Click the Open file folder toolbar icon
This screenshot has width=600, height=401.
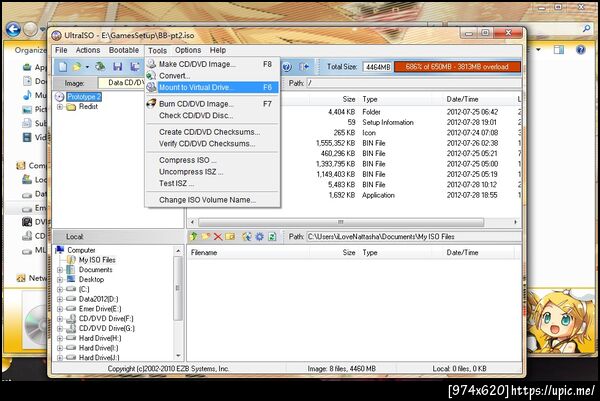click(x=77, y=67)
